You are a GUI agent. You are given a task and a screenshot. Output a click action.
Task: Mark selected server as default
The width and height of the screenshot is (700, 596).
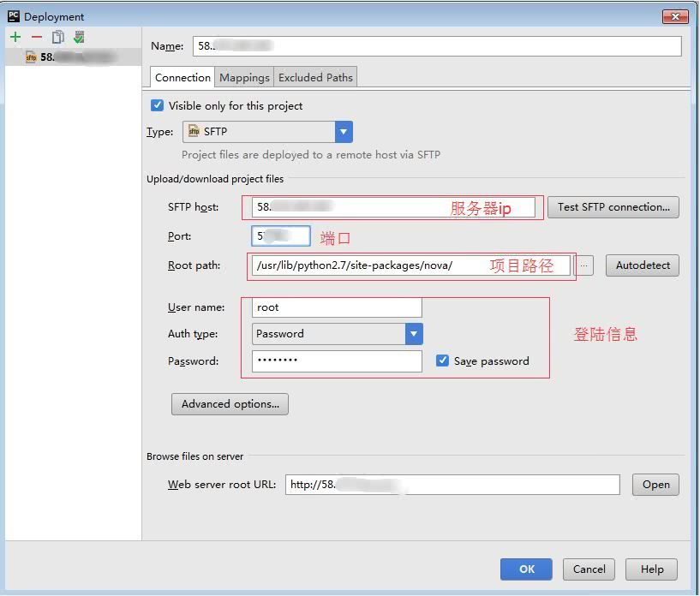[79, 37]
